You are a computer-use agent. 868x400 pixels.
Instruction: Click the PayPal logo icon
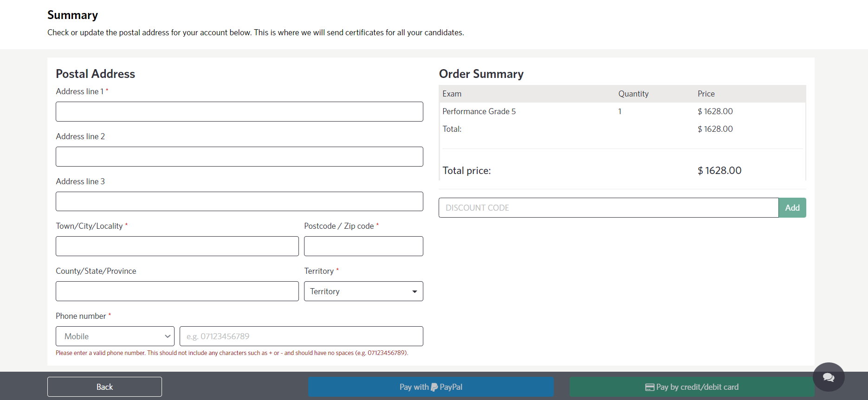[434, 387]
